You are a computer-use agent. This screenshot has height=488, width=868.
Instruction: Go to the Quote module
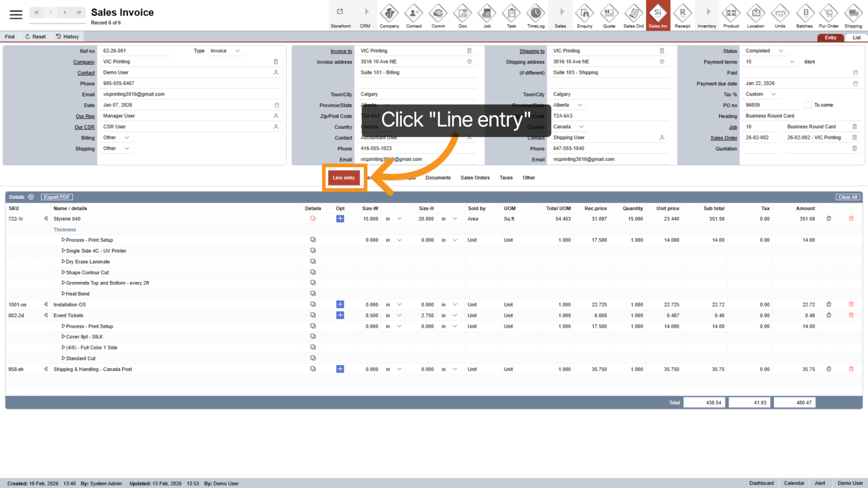point(609,15)
